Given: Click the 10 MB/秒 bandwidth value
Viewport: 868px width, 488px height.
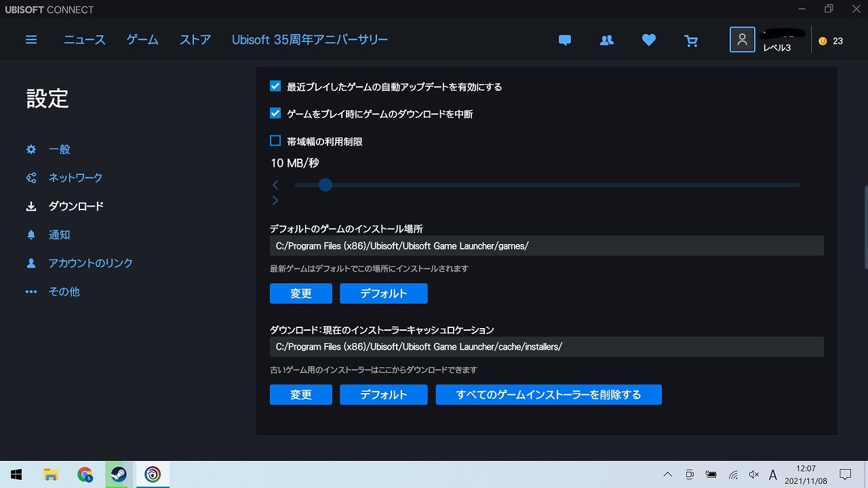Looking at the screenshot, I should tap(294, 163).
